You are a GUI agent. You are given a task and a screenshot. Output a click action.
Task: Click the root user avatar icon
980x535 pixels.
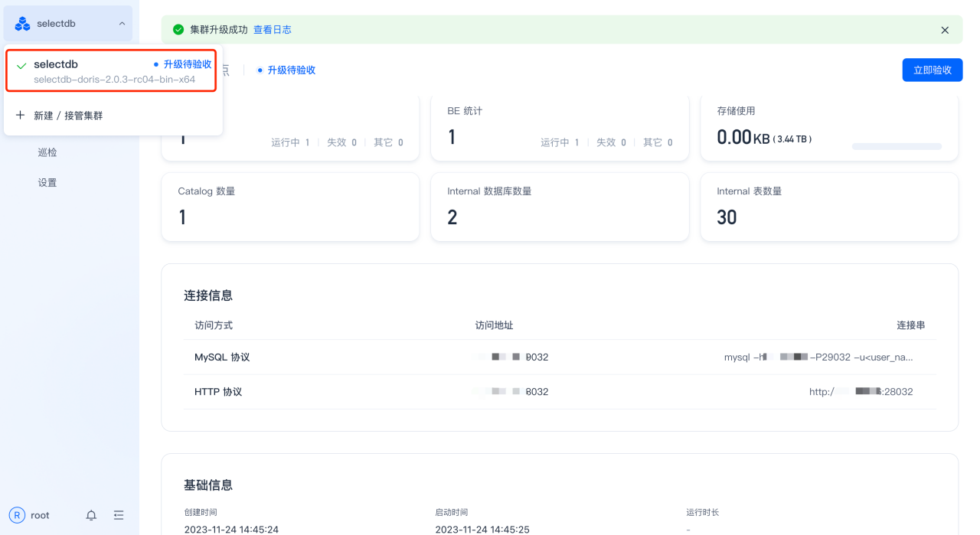click(17, 515)
